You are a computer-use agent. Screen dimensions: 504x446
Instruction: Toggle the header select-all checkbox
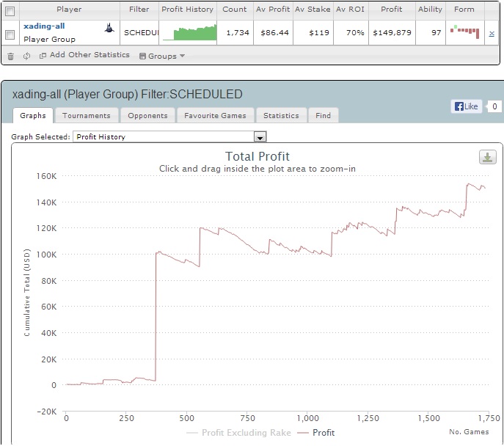10,11
